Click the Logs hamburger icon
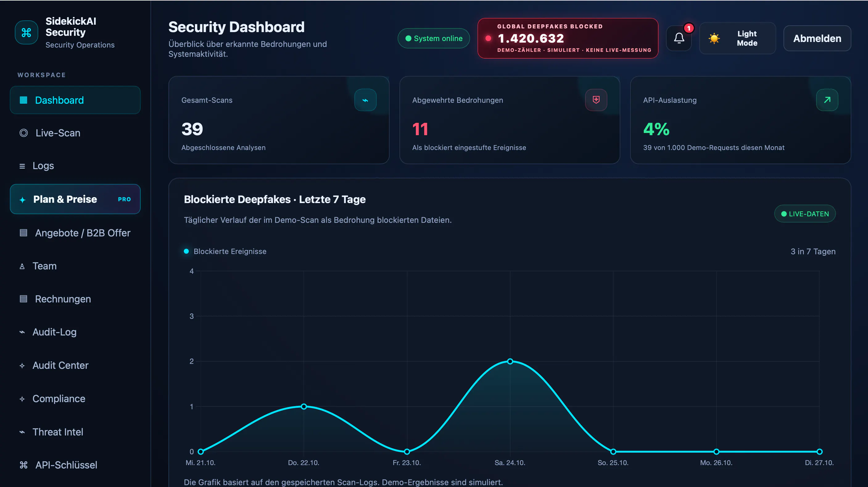The image size is (868, 487). tap(22, 166)
